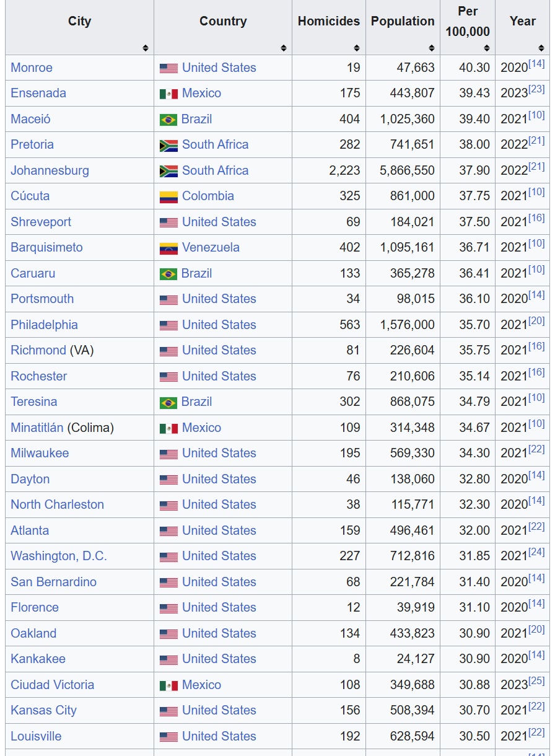Viewport: 555px width, 756px height.
Task: Open the Shreveport city link
Action: [x=41, y=222]
